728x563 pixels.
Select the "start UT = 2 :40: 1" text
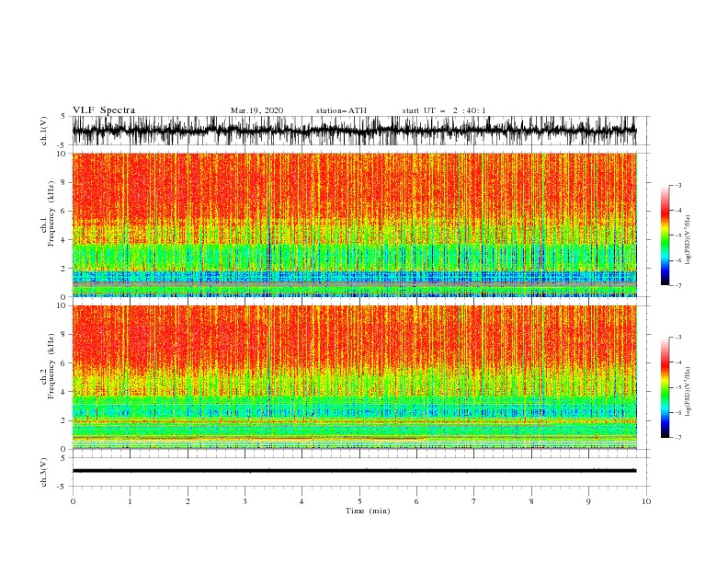click(444, 110)
